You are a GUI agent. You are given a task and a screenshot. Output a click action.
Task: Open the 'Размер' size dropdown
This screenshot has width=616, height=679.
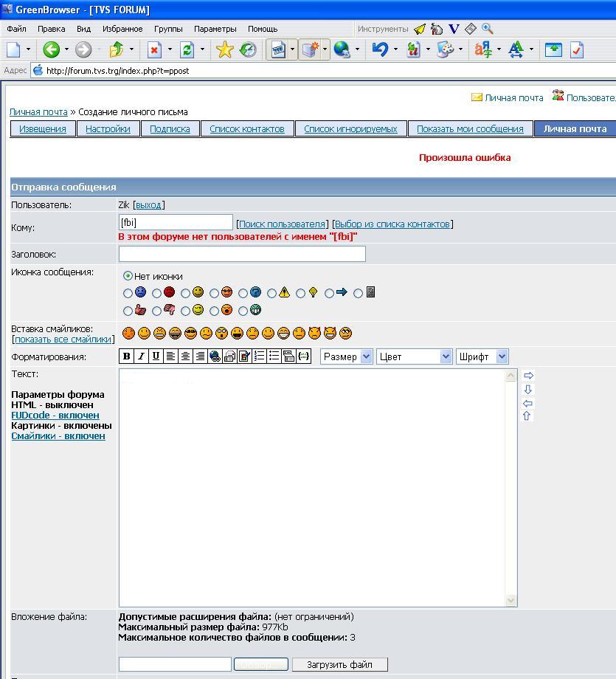[x=346, y=356]
